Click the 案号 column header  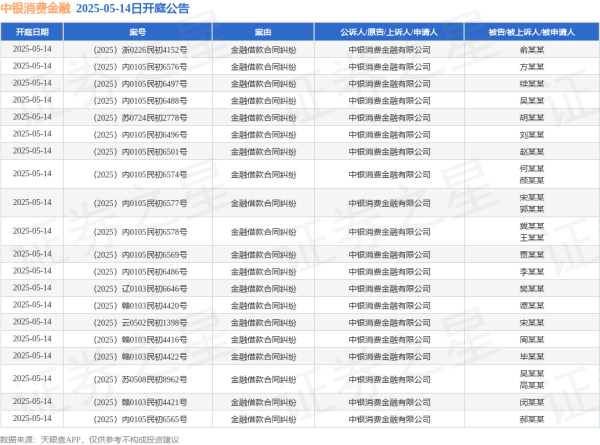(138, 32)
